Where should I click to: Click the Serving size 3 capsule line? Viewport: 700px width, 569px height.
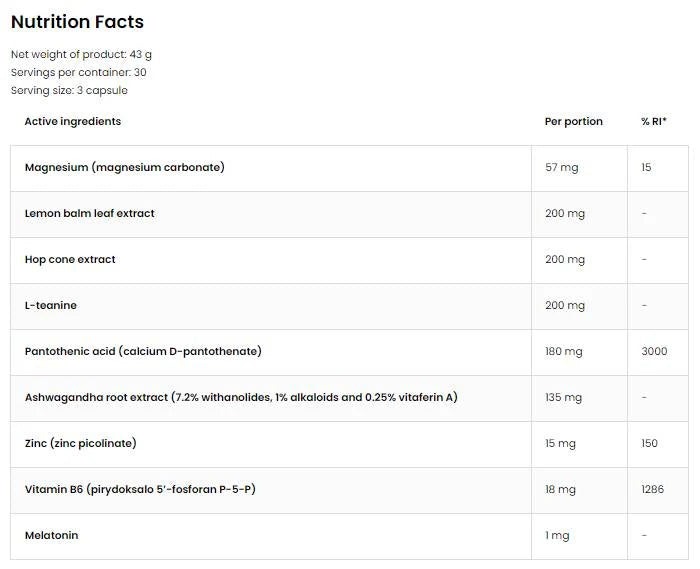tap(69, 90)
